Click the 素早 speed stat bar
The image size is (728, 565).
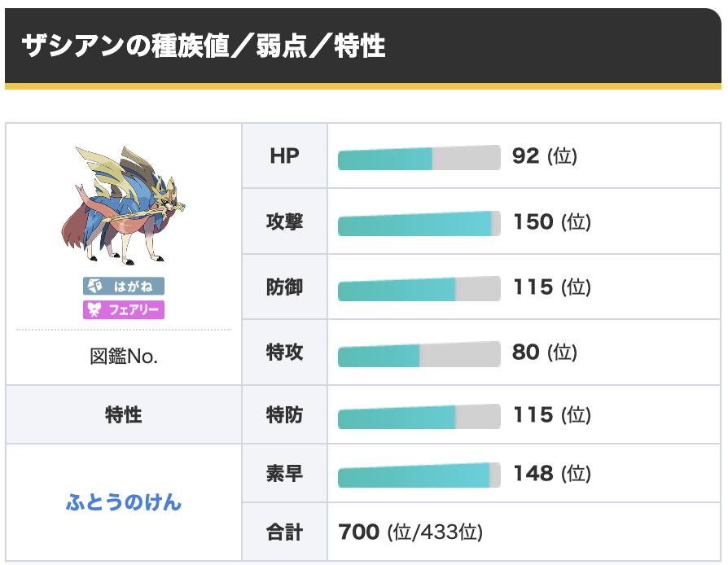click(419, 475)
